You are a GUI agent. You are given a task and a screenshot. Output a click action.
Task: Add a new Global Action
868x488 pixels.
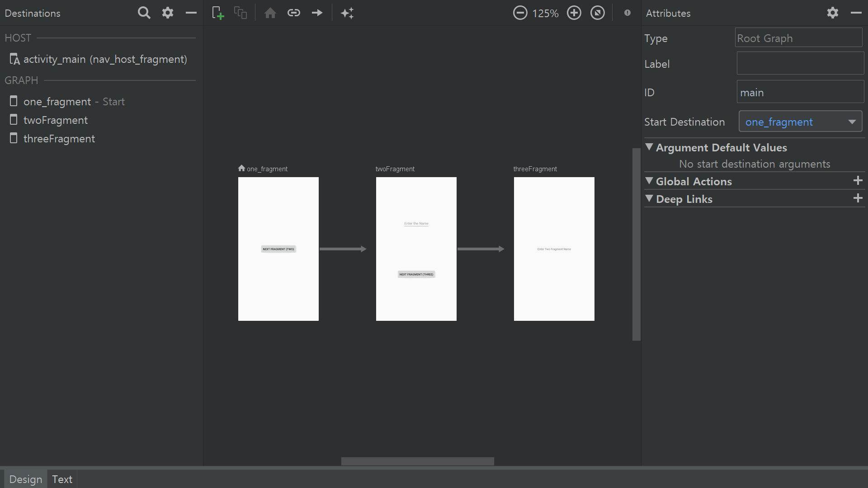point(858,181)
